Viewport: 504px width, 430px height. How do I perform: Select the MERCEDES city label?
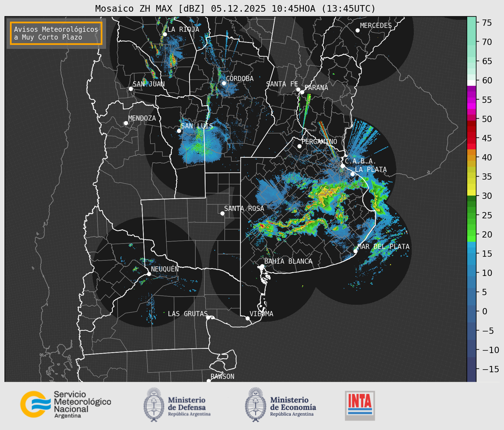click(x=376, y=26)
